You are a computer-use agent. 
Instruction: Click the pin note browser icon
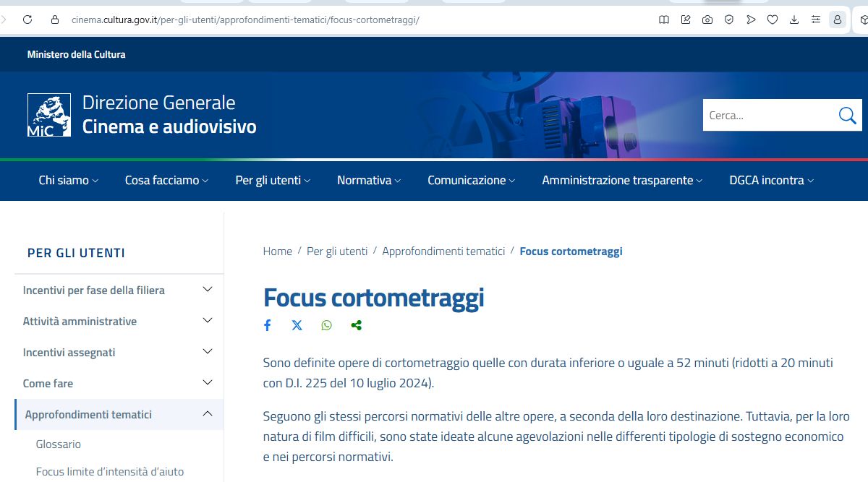point(686,20)
